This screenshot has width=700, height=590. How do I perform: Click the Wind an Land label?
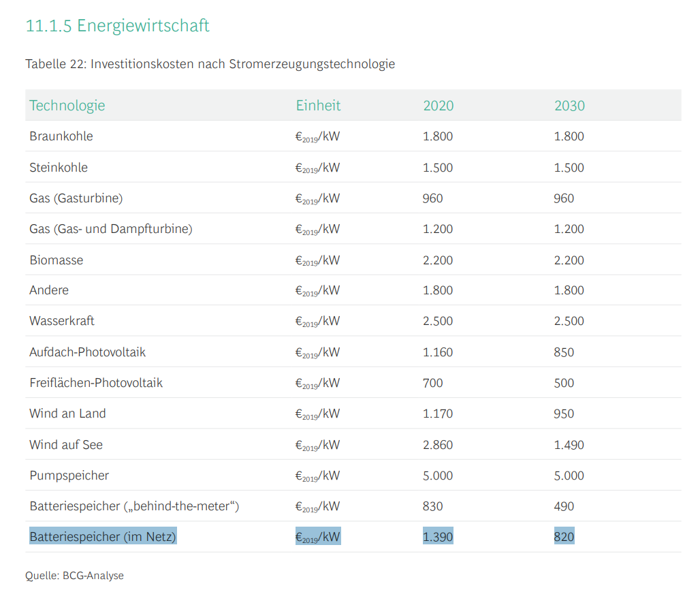click(x=66, y=414)
